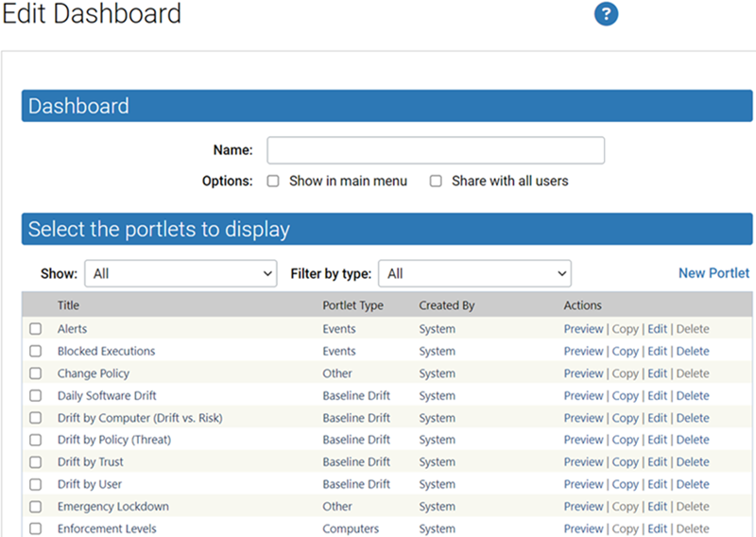Click the Blocked Executions title text
This screenshot has height=537, width=756.
click(x=106, y=352)
